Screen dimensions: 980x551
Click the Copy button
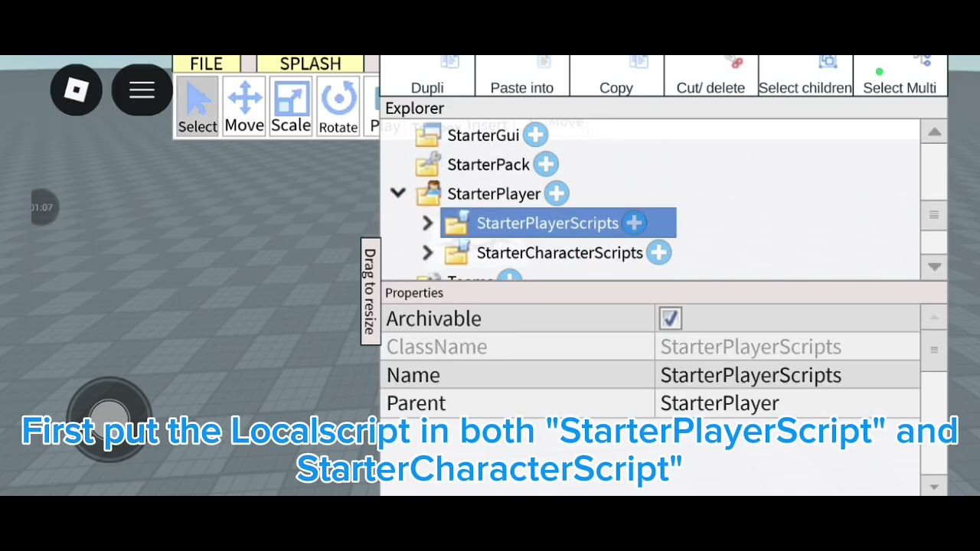(616, 76)
